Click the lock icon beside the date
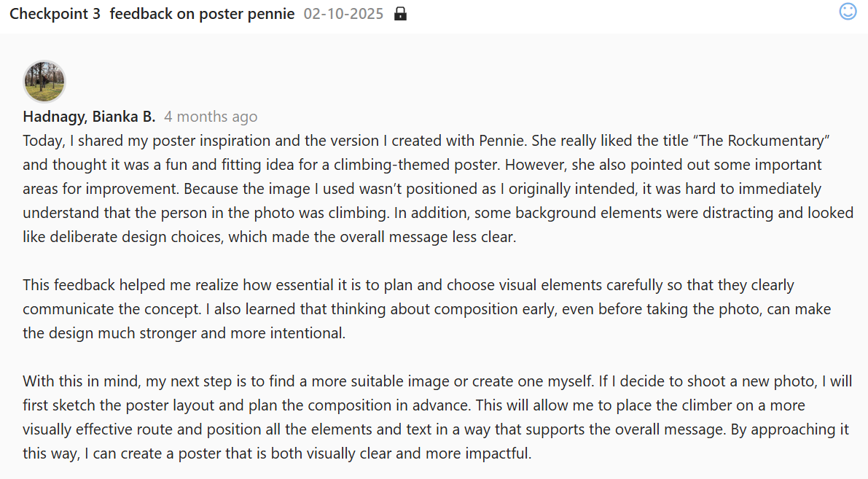Screen dimensions: 868x479 click(x=400, y=14)
